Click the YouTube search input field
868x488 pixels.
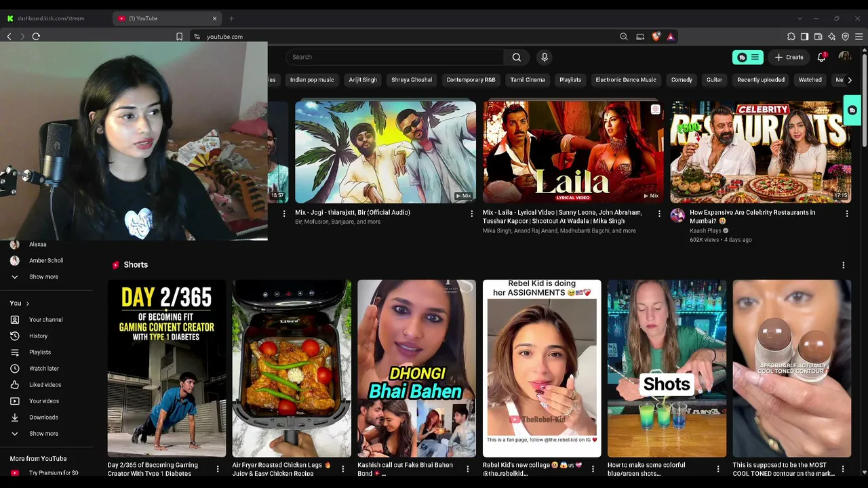(395, 57)
